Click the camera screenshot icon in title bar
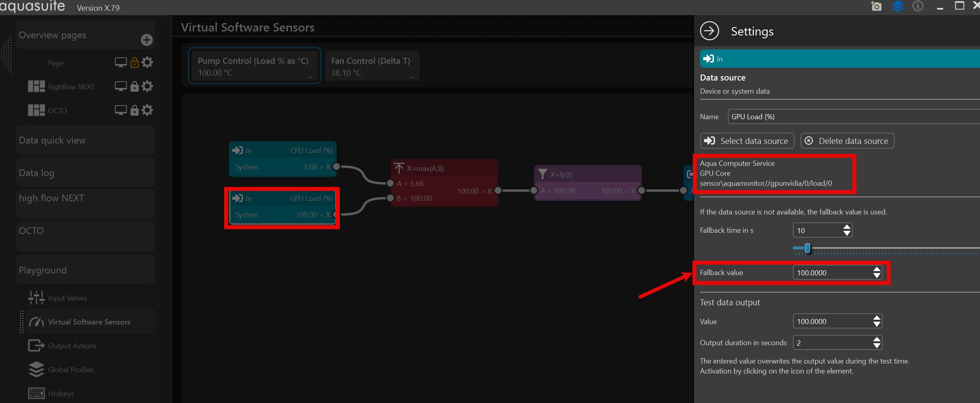The image size is (980, 403). pyautogui.click(x=876, y=6)
